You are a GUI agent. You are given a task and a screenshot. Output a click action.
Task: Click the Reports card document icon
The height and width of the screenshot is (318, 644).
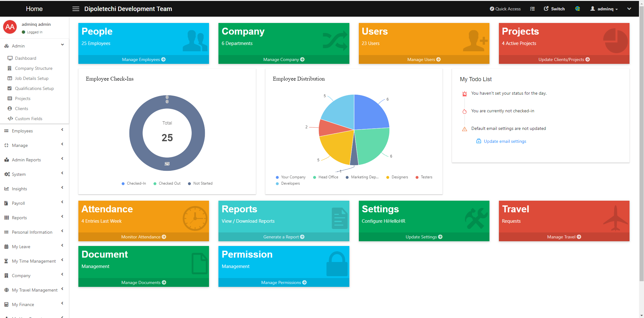(x=339, y=218)
